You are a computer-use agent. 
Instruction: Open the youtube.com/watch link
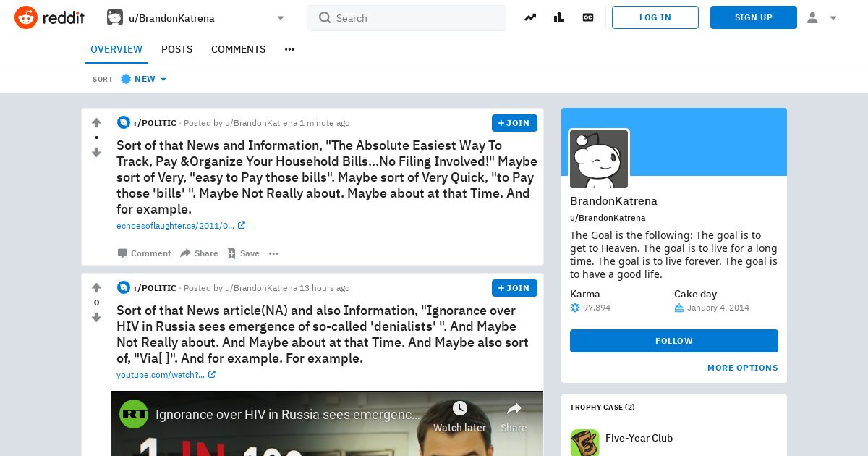point(166,375)
